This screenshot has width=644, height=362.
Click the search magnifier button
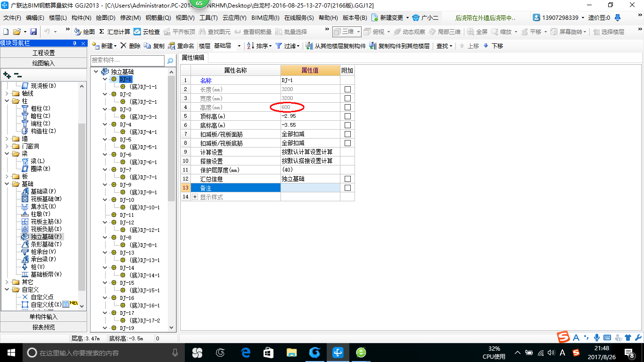tap(170, 60)
